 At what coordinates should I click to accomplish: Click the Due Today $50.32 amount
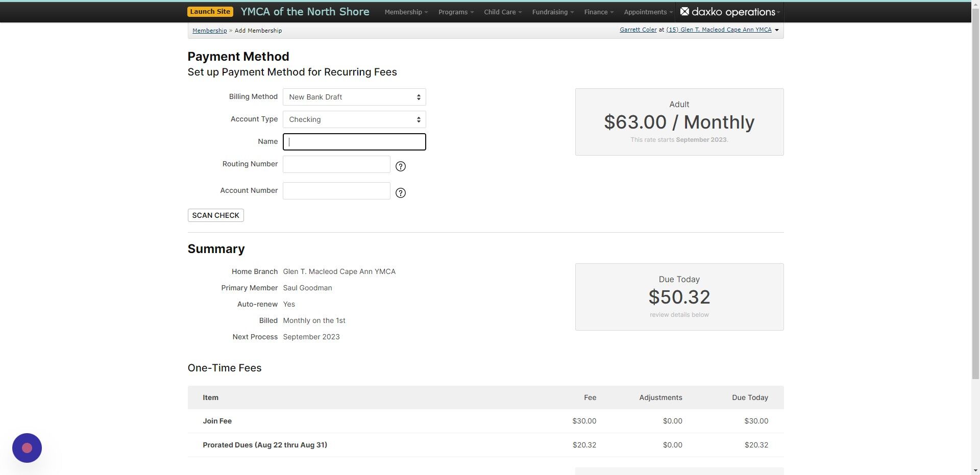(679, 297)
